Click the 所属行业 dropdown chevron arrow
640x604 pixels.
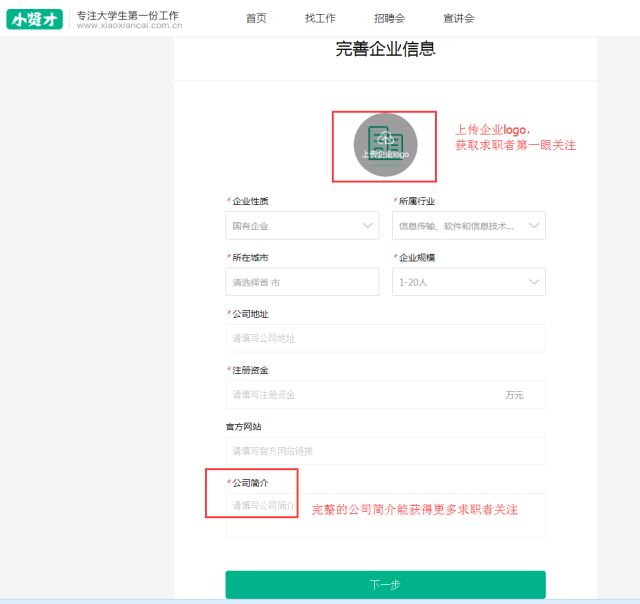click(x=534, y=225)
